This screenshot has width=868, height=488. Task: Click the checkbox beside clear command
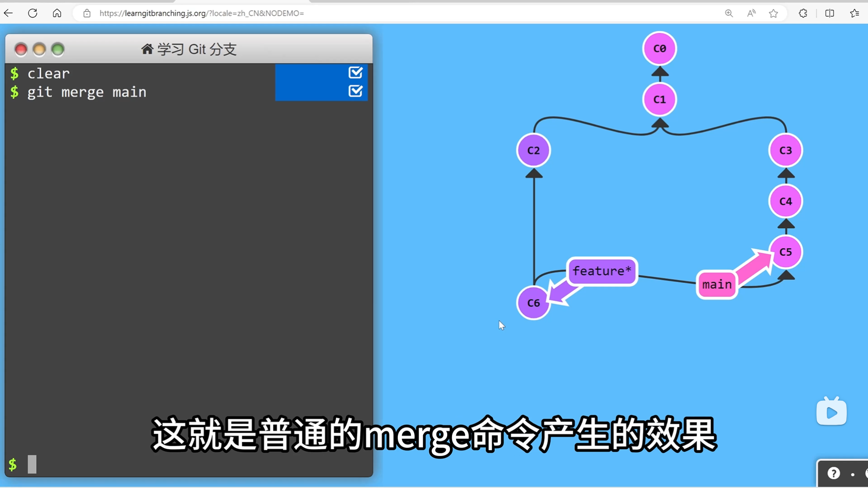point(355,72)
